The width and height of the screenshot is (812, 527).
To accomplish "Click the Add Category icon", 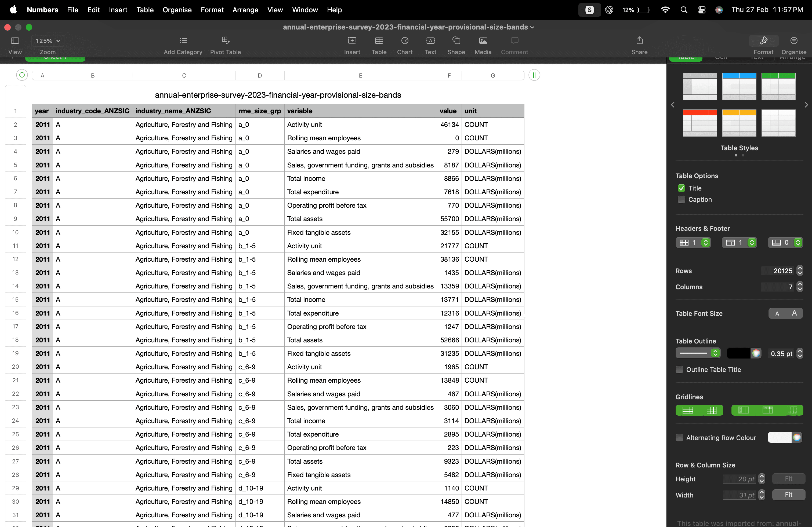I will click(x=183, y=41).
